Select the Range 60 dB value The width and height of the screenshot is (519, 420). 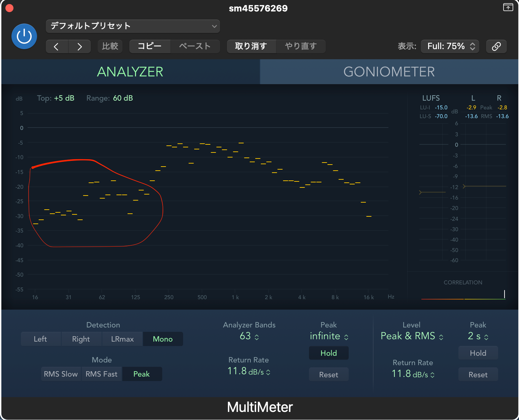pos(123,98)
